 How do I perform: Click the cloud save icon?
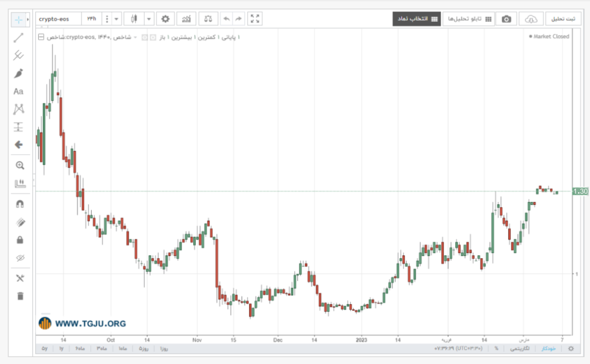click(x=531, y=19)
